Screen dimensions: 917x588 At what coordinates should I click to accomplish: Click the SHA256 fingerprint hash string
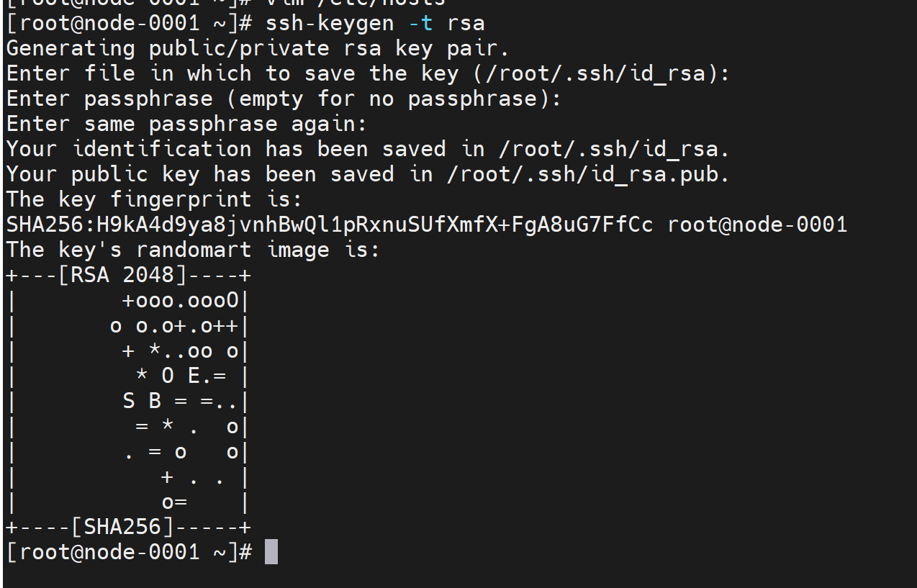tap(330, 225)
